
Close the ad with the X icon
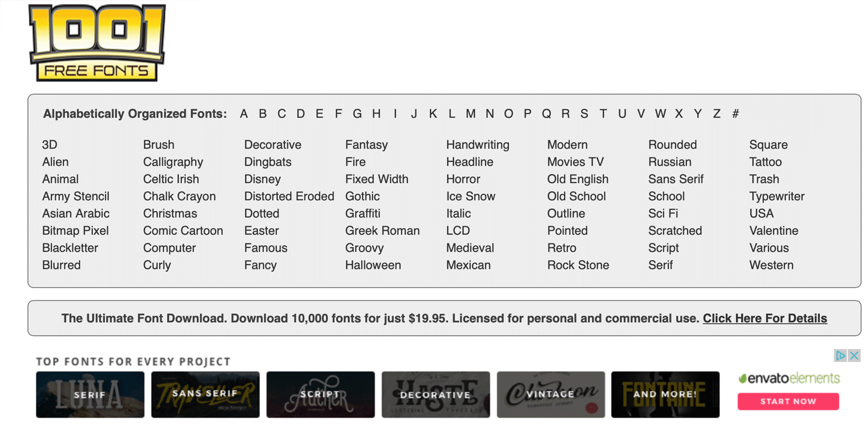(x=854, y=356)
